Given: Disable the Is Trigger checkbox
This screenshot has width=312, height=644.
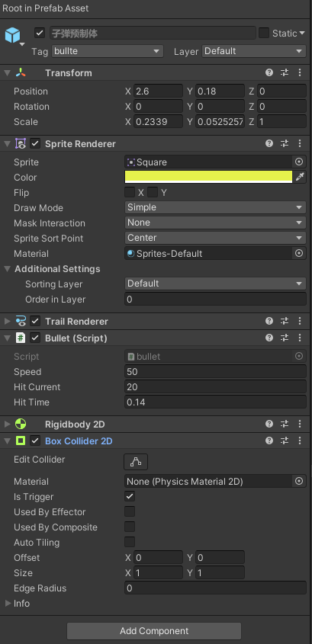Looking at the screenshot, I should [x=130, y=496].
